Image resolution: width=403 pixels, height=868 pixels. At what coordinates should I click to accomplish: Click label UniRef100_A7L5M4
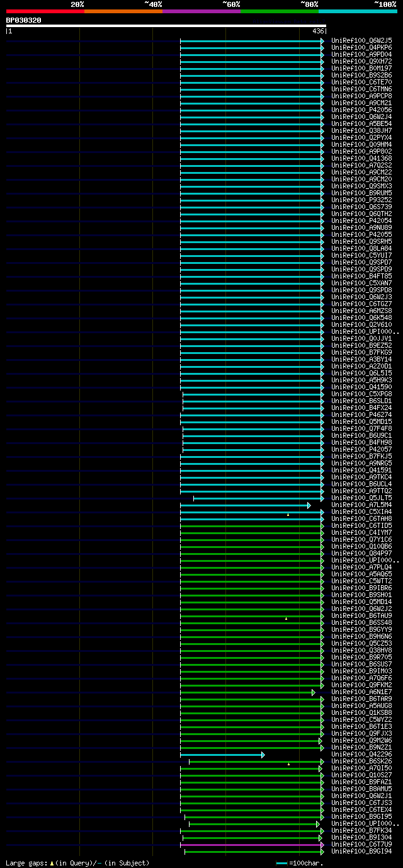361,505
